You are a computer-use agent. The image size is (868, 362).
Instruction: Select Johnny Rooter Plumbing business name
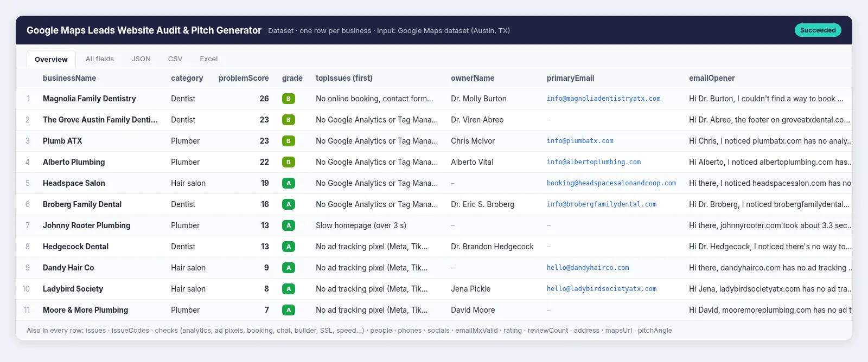pyautogui.click(x=87, y=225)
